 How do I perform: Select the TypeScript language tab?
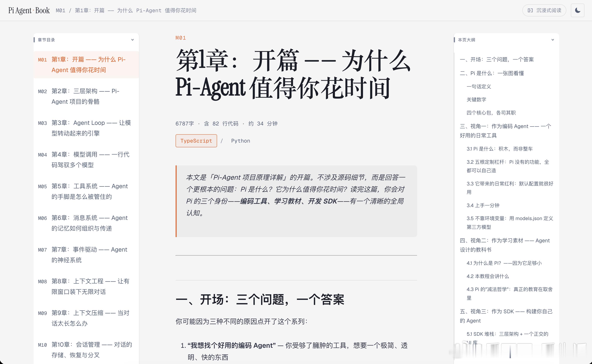[x=196, y=141]
